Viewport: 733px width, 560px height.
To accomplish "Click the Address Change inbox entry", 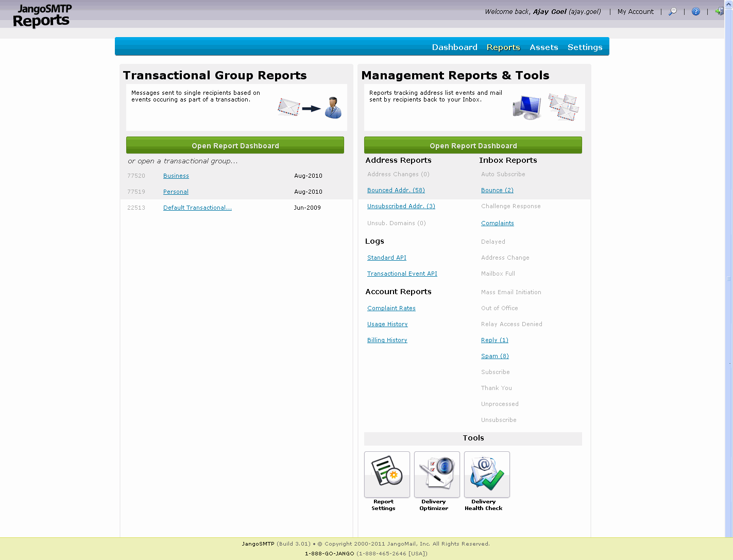I will pyautogui.click(x=505, y=258).
